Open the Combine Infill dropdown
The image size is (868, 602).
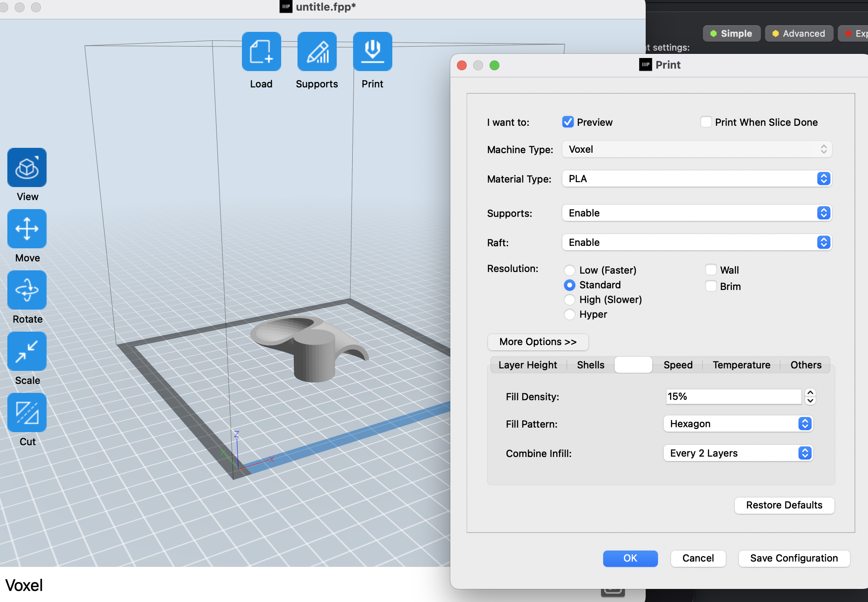pyautogui.click(x=738, y=453)
